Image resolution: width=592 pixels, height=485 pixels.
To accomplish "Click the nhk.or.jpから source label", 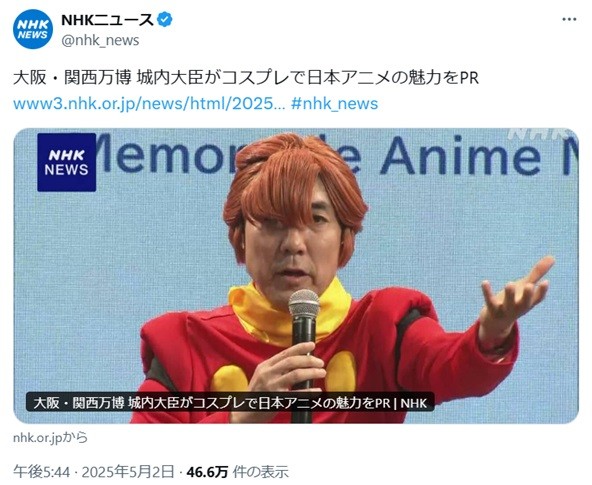I will [50, 437].
